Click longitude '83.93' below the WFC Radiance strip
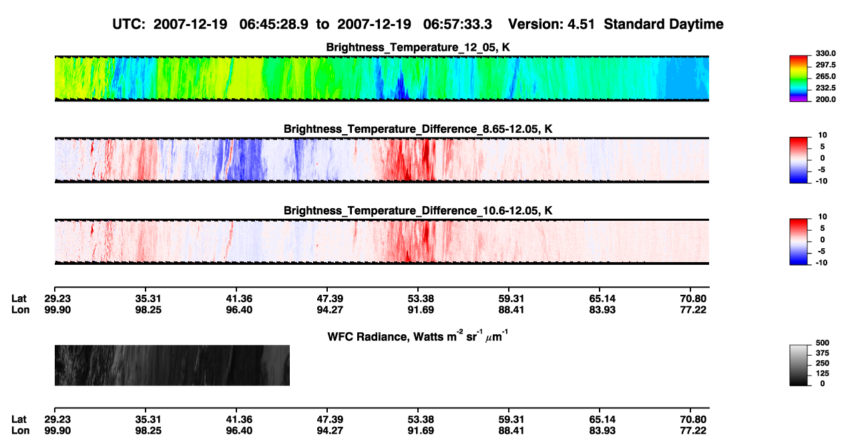The height and width of the screenshot is (445, 868). [604, 430]
